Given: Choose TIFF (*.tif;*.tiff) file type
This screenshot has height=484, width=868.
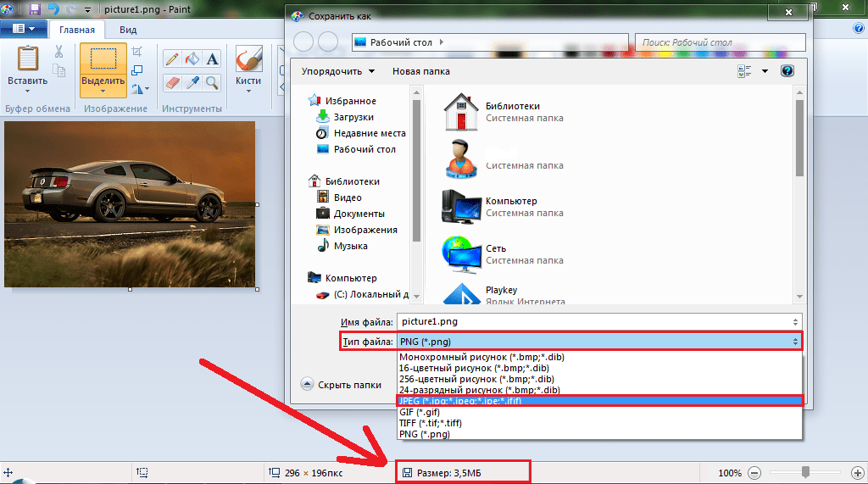Looking at the screenshot, I should 600,423.
